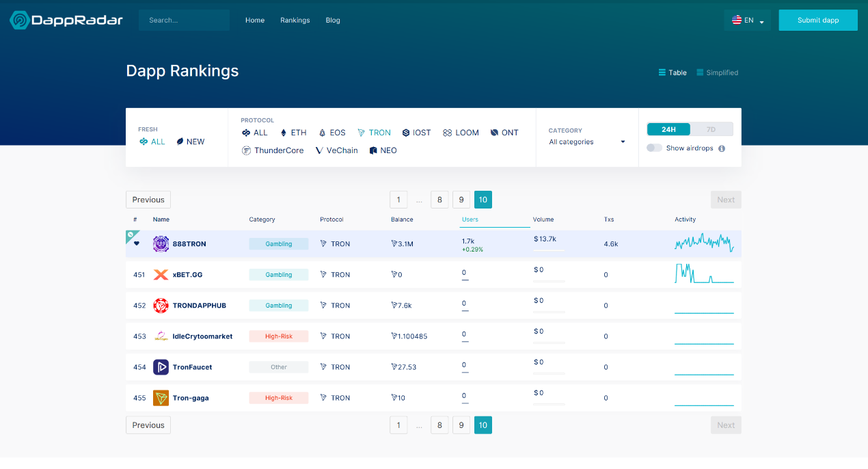Open the All categories dropdown
Viewport: 868px width, 469px height.
click(x=587, y=142)
